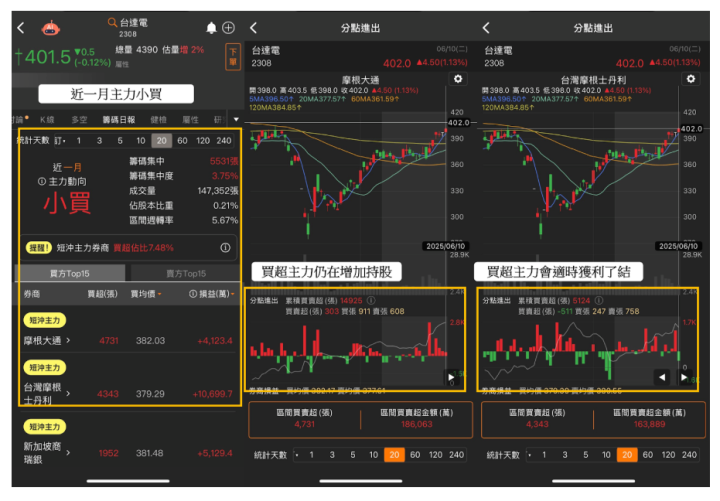Set 統計天數 to 10 in 籌碼日報

[141, 141]
